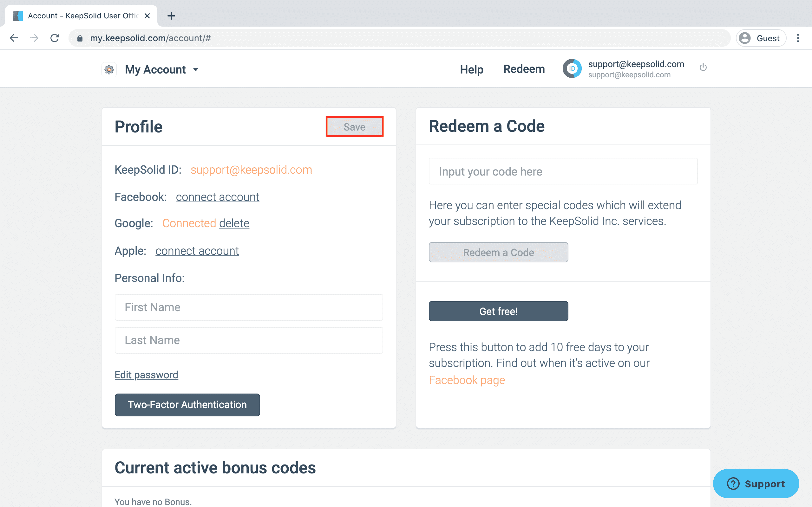Click the power logout icon
Image resolution: width=812 pixels, height=507 pixels.
pos(703,67)
